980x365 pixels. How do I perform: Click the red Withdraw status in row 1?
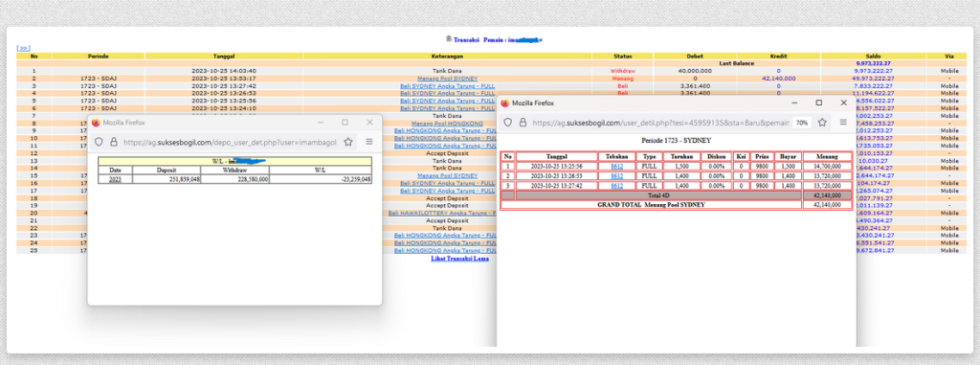pyautogui.click(x=622, y=72)
